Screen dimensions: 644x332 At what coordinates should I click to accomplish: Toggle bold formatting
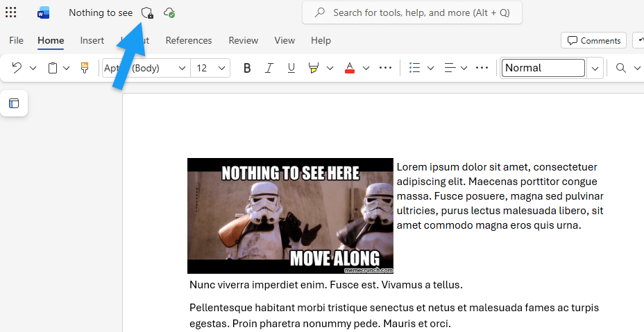(x=247, y=68)
